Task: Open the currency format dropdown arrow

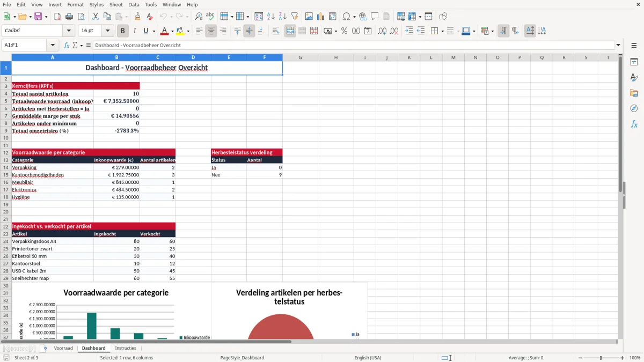Action: 335,31
